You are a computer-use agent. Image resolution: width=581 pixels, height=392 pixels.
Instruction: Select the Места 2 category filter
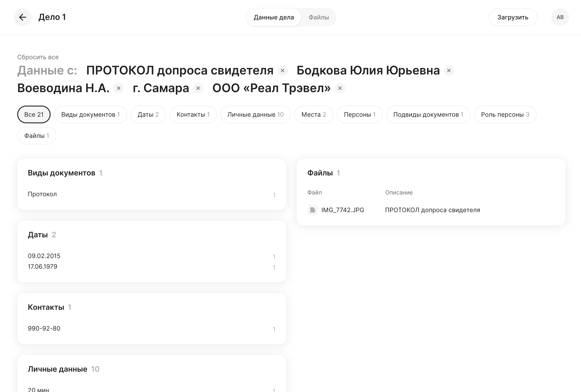coord(314,114)
